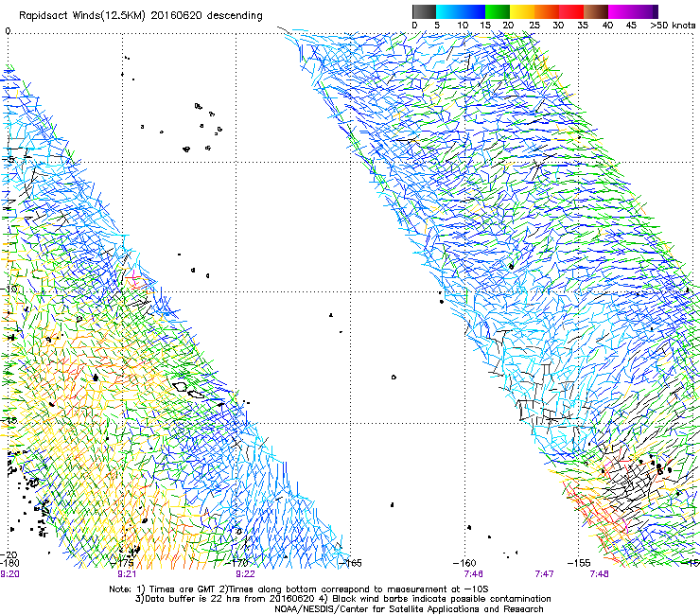Click the '9:20' time label
The width and height of the screenshot is (700, 615).
point(9,574)
